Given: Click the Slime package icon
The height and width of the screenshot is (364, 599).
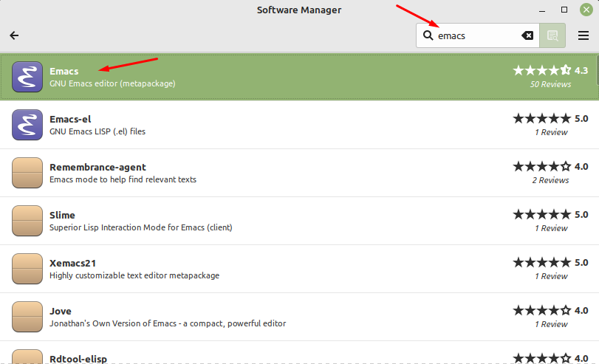Looking at the screenshot, I should (x=27, y=221).
